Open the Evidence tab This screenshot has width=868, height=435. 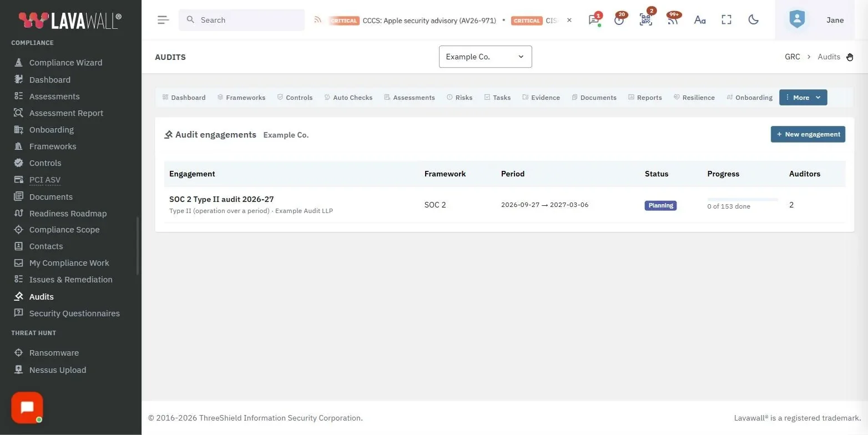541,97
